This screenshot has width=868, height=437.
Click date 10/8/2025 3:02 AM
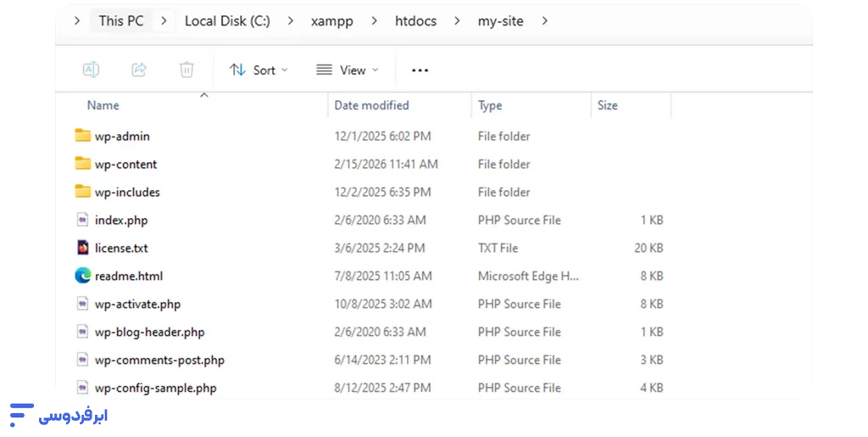pos(382,304)
